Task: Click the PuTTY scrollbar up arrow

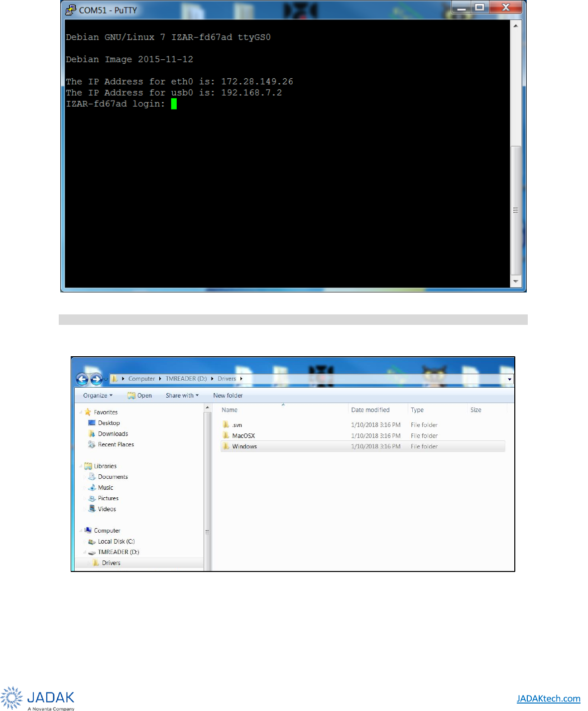Action: 516,25
